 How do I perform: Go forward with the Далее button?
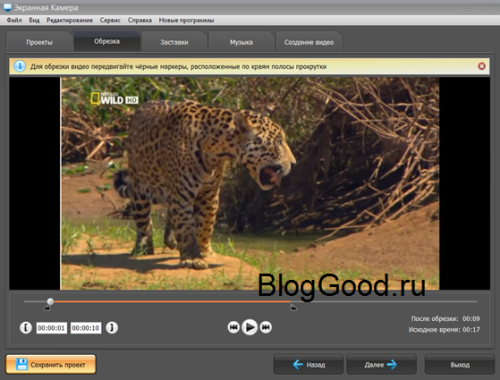click(x=381, y=365)
